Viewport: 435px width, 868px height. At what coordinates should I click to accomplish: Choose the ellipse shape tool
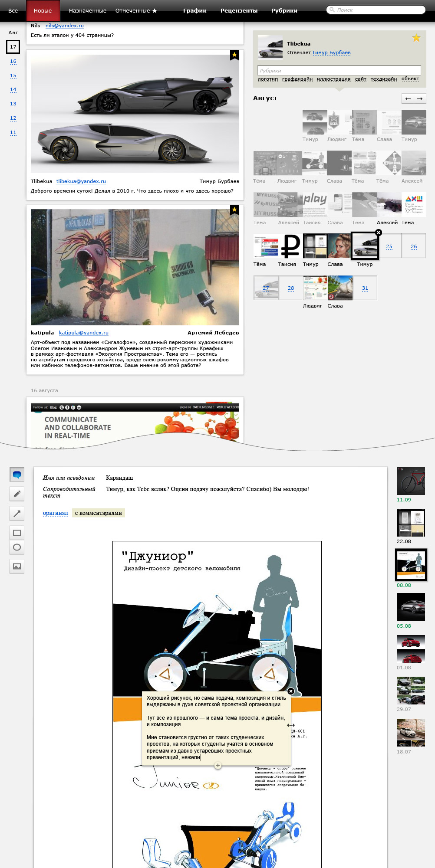click(x=17, y=547)
